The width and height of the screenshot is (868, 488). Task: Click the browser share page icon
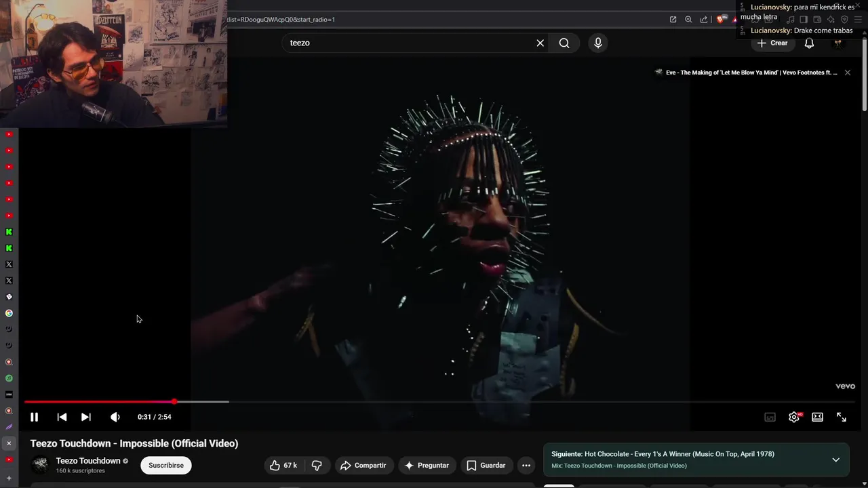704,20
